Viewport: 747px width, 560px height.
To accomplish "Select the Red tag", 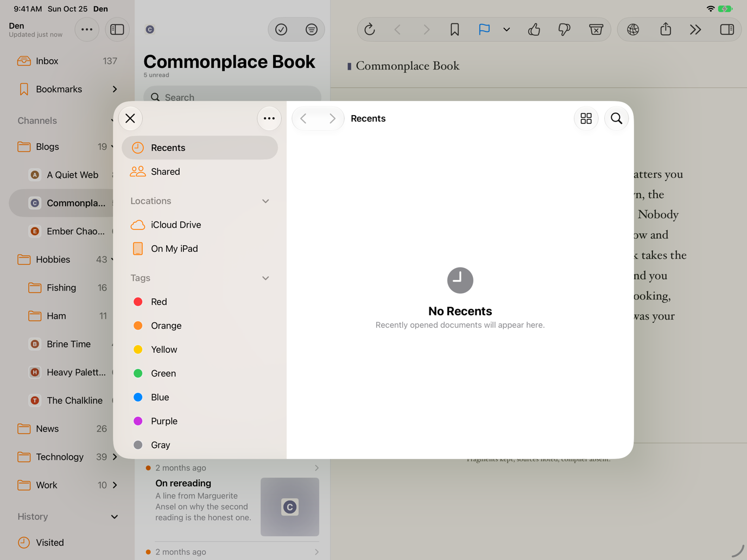I will click(x=200, y=302).
